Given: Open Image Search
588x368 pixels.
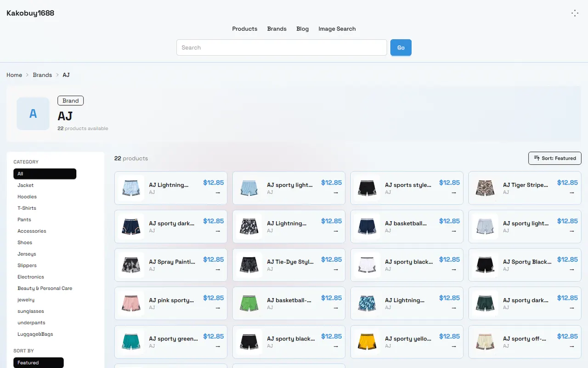Looking at the screenshot, I should pyautogui.click(x=337, y=29).
